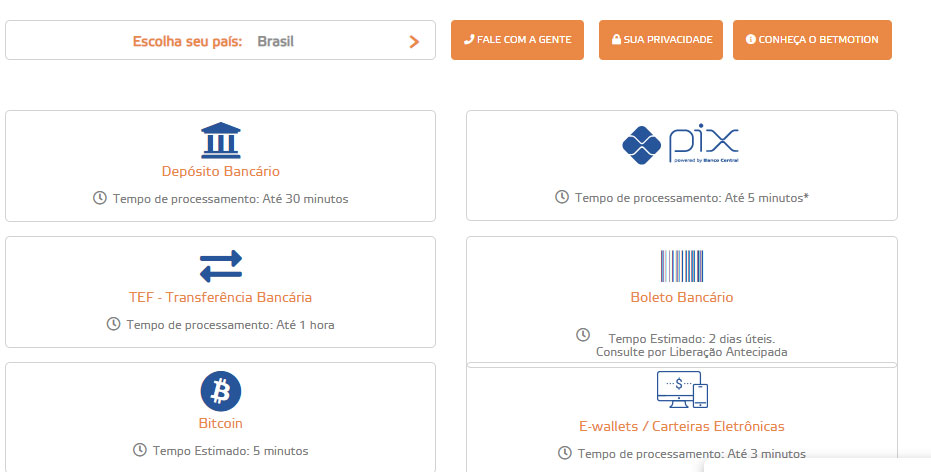The image size is (931, 472).
Task: Open the Escolha seu país Brasil dropdown
Action: click(220, 40)
